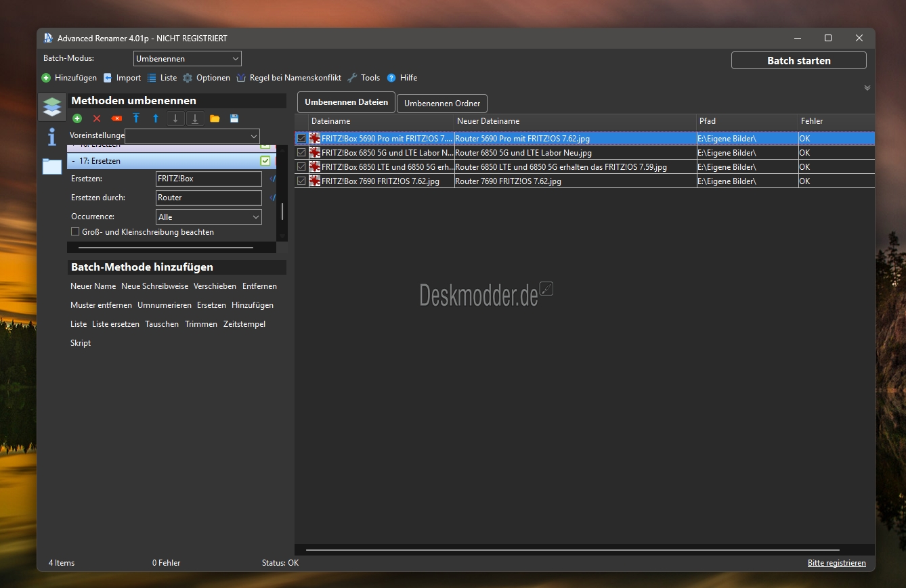Click file list horizontal scrollbar
The width and height of the screenshot is (906, 588).
pyautogui.click(x=572, y=550)
